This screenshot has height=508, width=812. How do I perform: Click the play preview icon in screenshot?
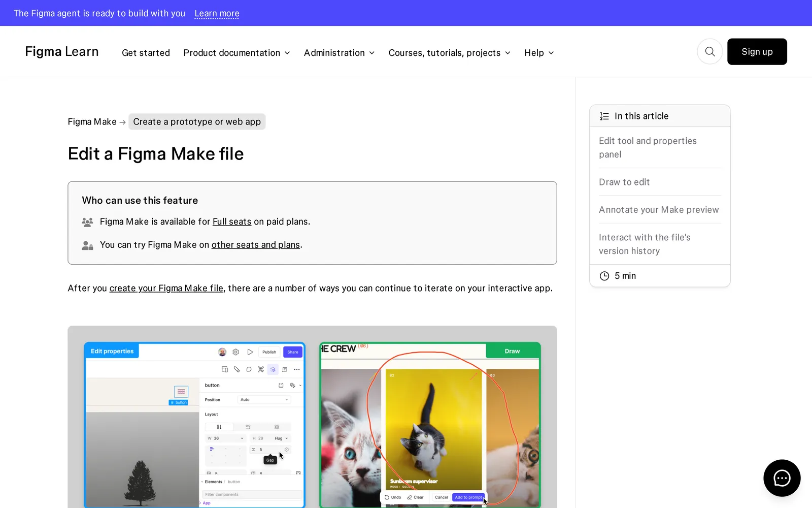point(250,352)
